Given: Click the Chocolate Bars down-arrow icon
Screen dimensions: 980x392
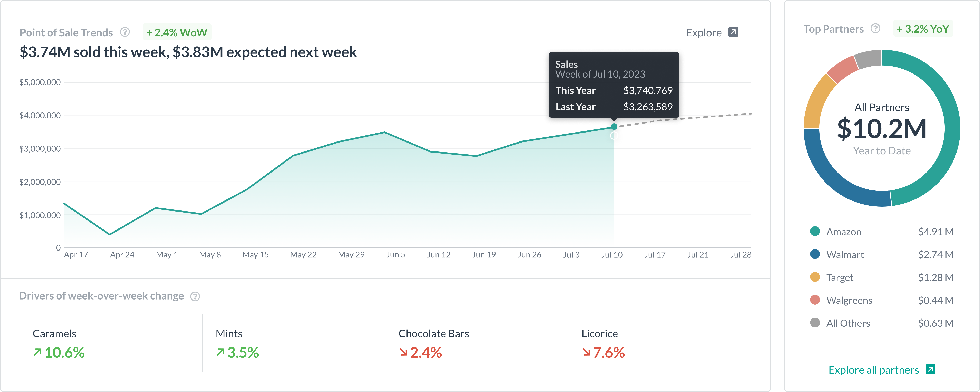Looking at the screenshot, I should click(x=403, y=352).
